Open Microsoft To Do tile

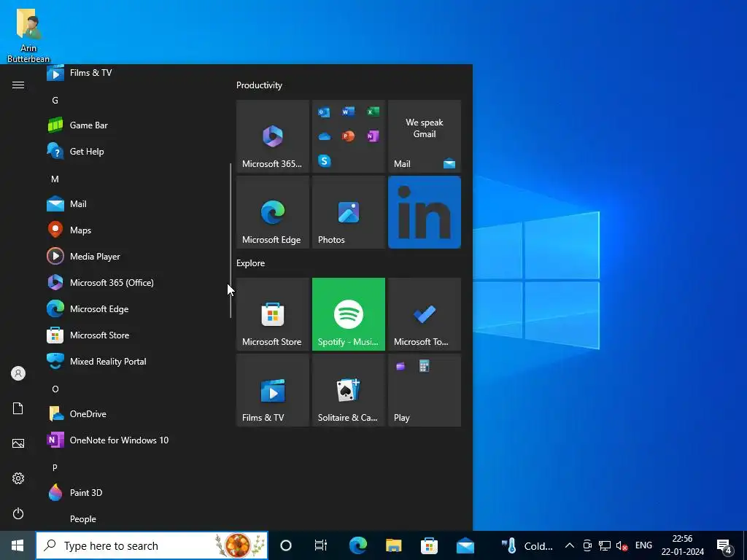coord(425,314)
